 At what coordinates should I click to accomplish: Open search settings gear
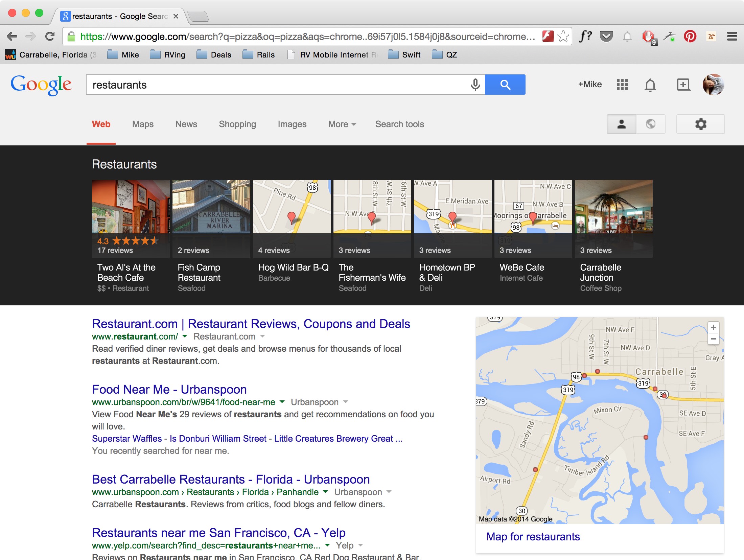click(x=701, y=124)
